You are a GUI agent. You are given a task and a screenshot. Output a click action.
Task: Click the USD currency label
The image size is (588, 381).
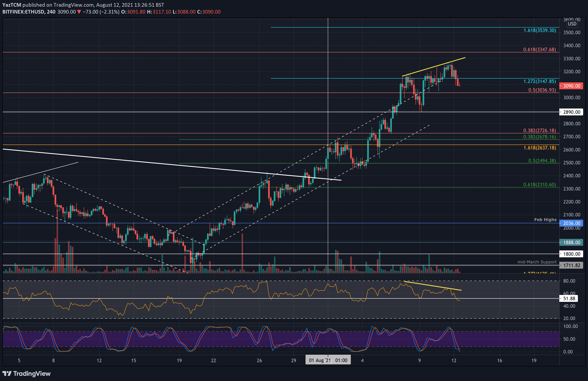tap(572, 24)
